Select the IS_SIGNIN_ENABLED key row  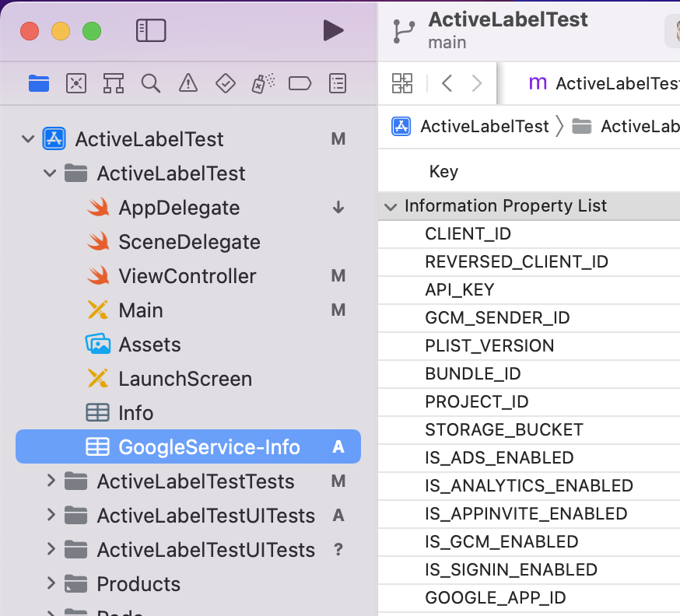529,569
